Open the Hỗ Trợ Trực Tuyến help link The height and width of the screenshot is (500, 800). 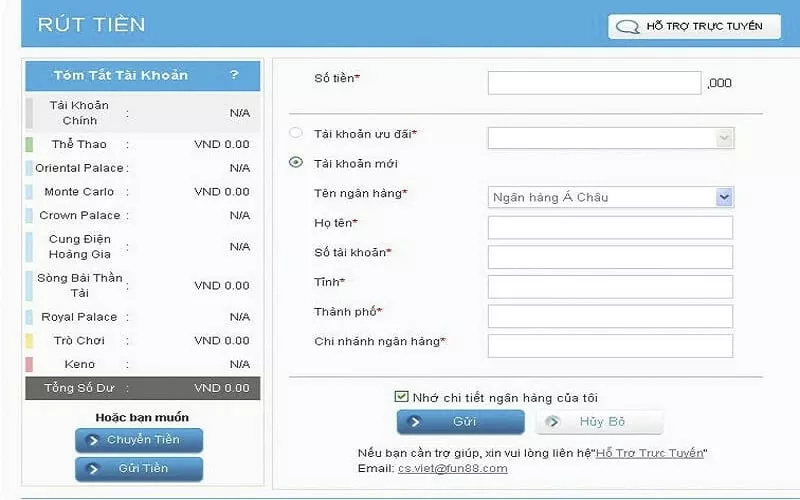649,453
